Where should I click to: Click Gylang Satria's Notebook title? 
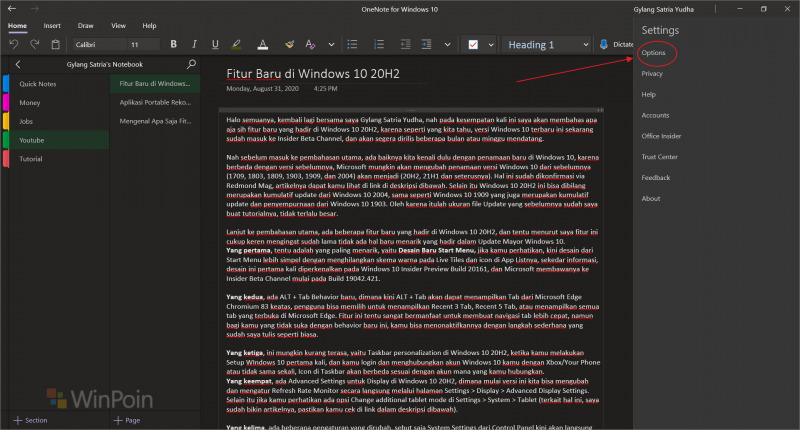pos(105,64)
